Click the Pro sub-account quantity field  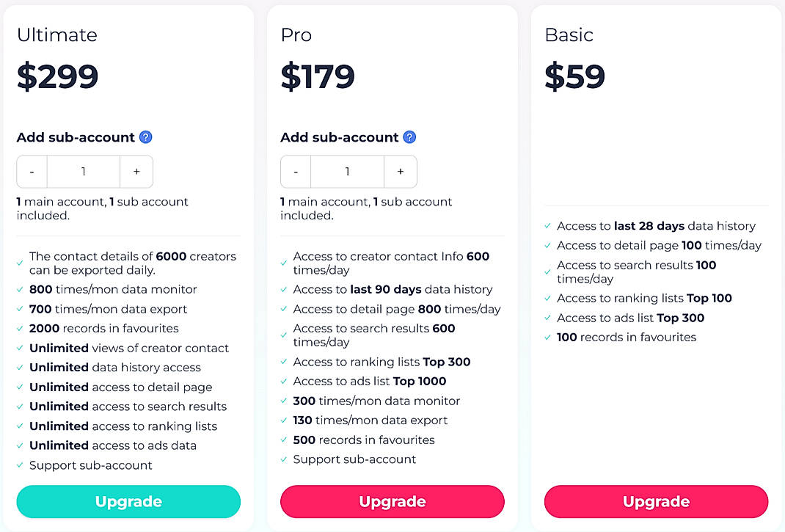347,172
